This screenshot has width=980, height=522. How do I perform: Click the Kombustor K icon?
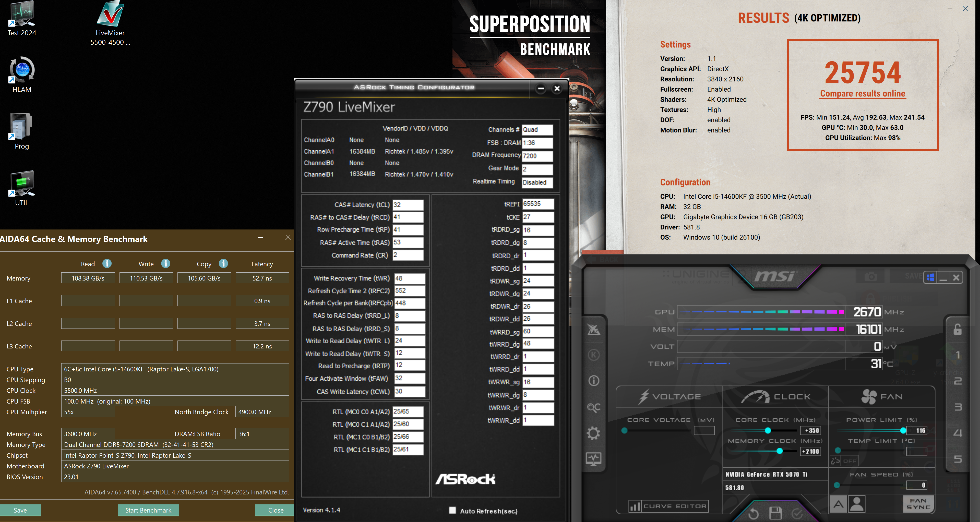coord(593,355)
